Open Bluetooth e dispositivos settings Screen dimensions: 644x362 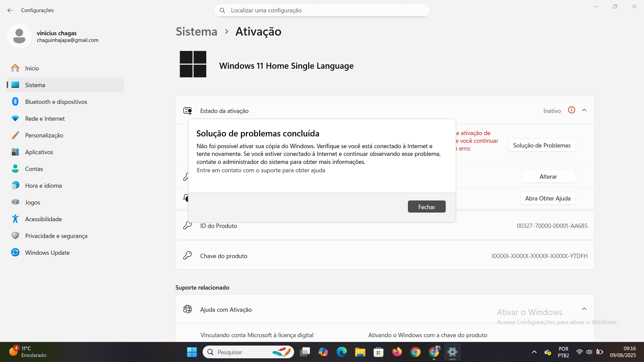[65, 102]
